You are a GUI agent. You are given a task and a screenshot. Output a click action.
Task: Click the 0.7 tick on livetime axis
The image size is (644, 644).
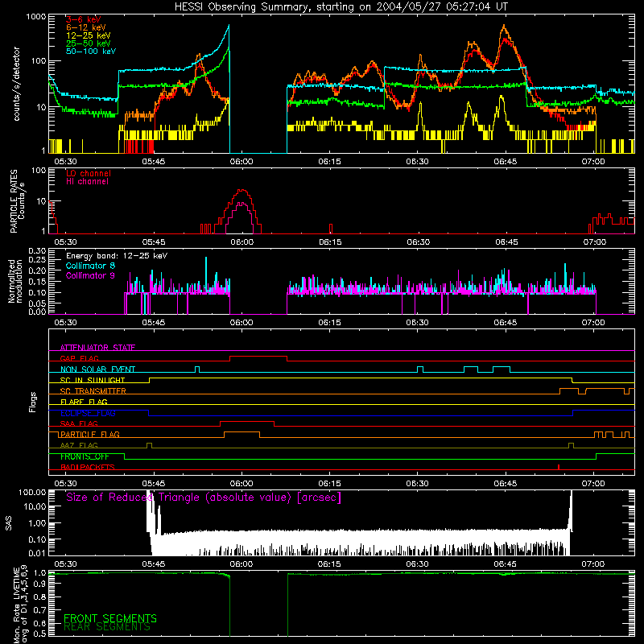pyautogui.click(x=39, y=610)
